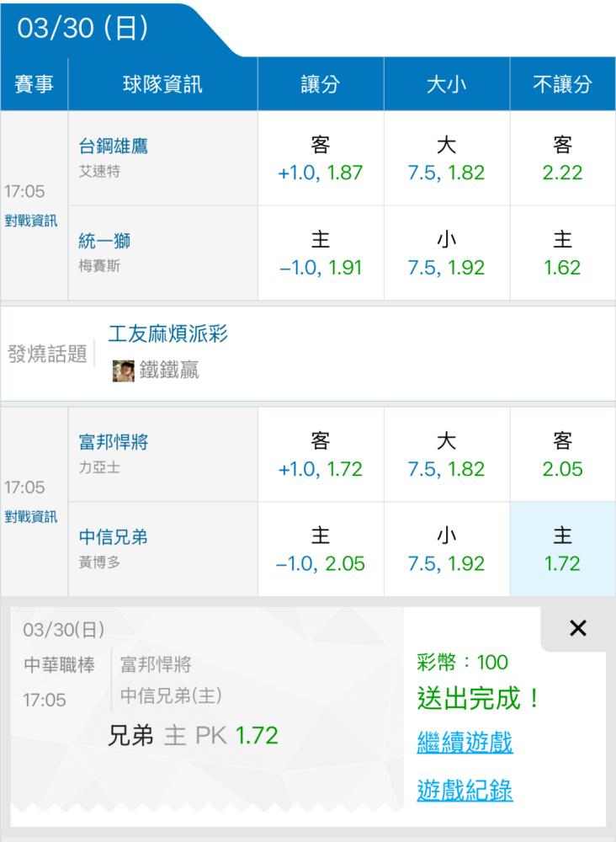Open 對戰資訊 for the first game
This screenshot has height=842, width=616.
point(30,221)
